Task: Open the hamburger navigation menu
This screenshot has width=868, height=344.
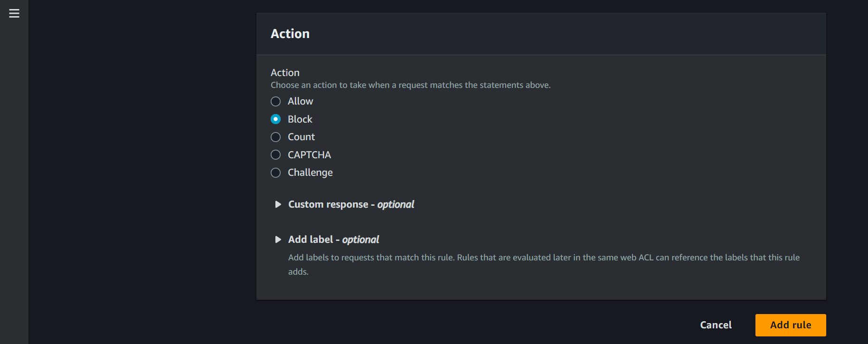Action: point(14,13)
